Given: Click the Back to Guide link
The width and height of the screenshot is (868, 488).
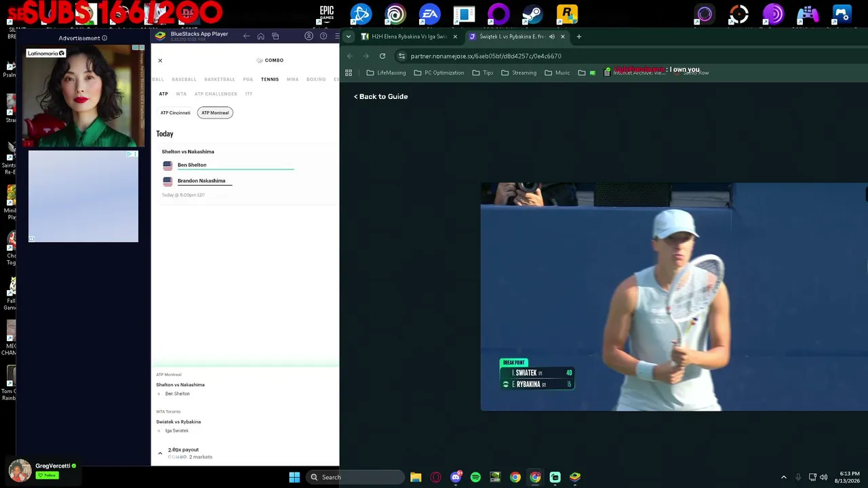Looking at the screenshot, I should pos(380,97).
